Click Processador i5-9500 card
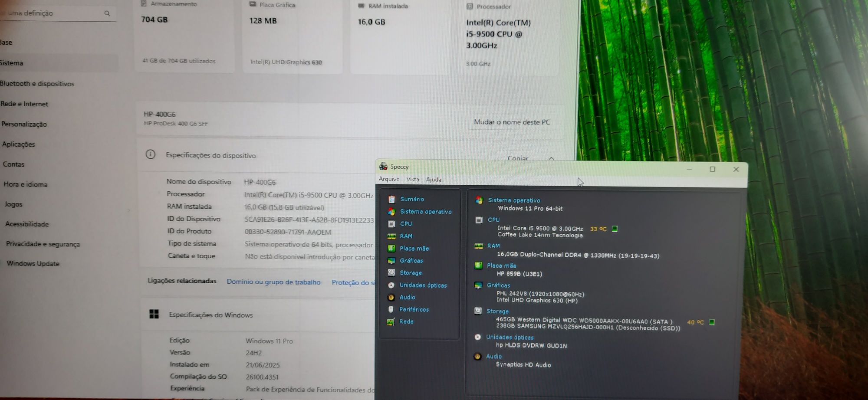 pyautogui.click(x=509, y=37)
